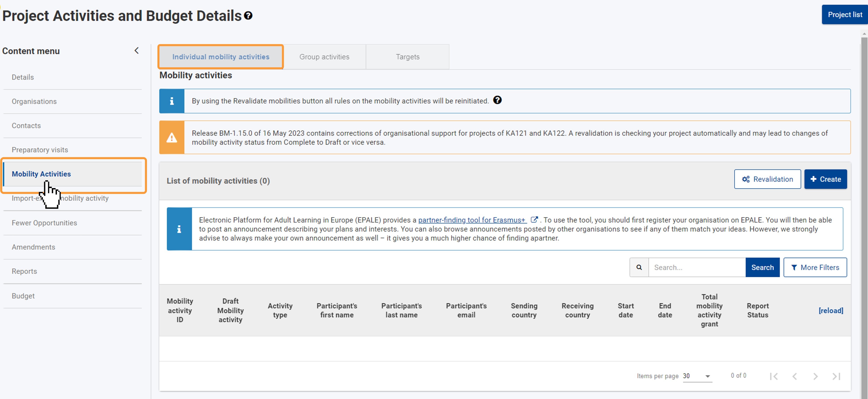Click Participant's first name column header

[337, 310]
